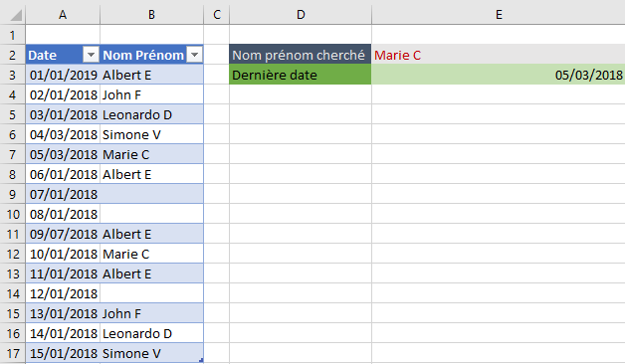625x364 pixels.
Task: Click the red Marie C search cell
Action: pyautogui.click(x=499, y=55)
